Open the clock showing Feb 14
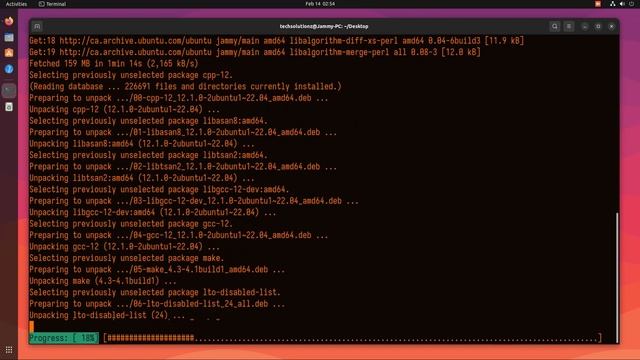The width and height of the screenshot is (640, 360). (x=320, y=4)
